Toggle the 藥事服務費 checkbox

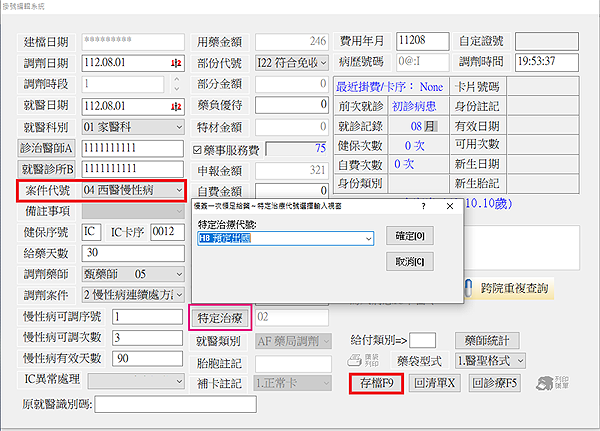point(197,149)
